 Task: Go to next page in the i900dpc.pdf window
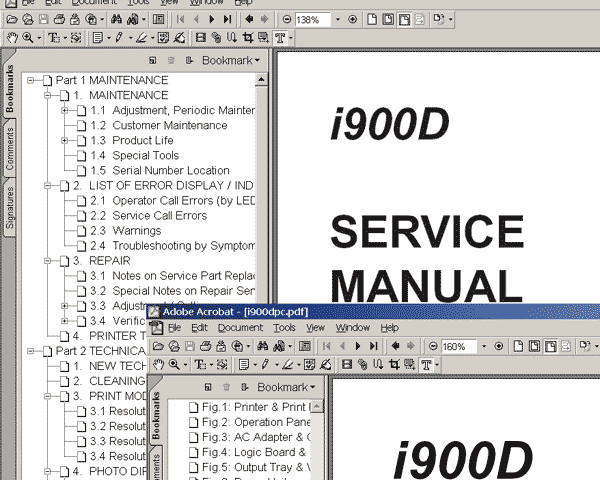(x=358, y=346)
